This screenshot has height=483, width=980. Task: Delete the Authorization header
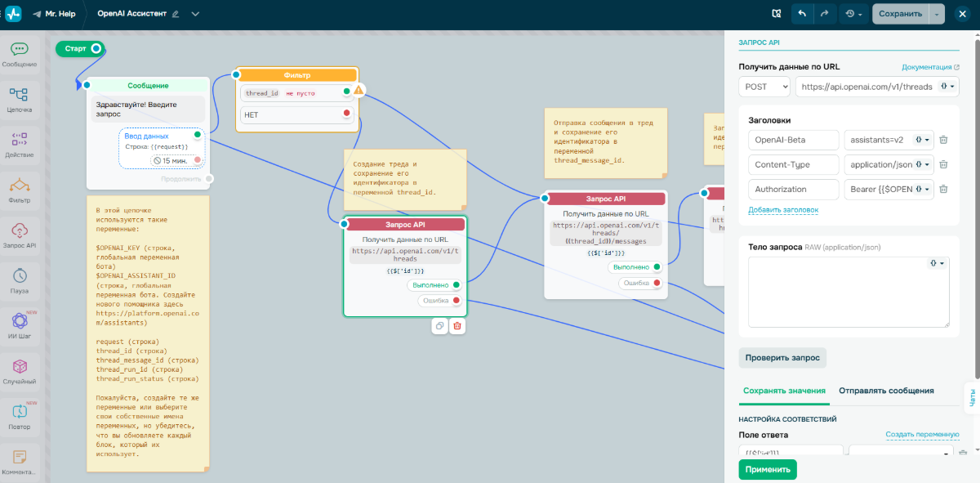[943, 190]
